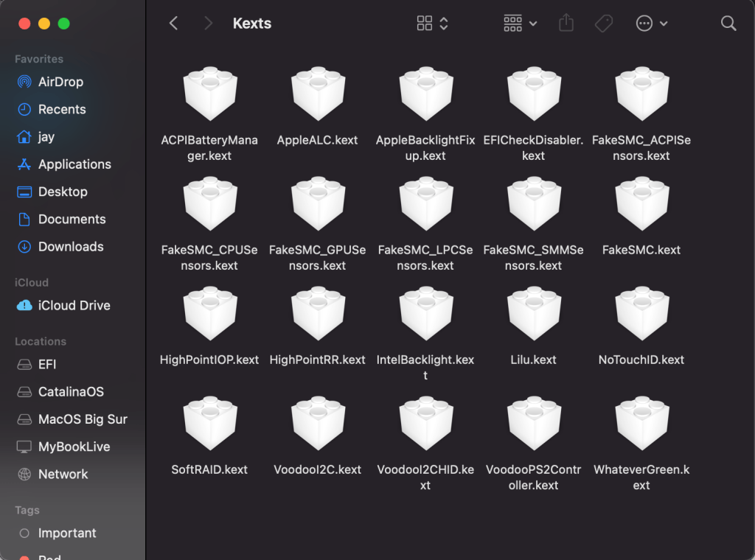Open the More actions ellipsis menu
The image size is (755, 560).
(x=652, y=24)
